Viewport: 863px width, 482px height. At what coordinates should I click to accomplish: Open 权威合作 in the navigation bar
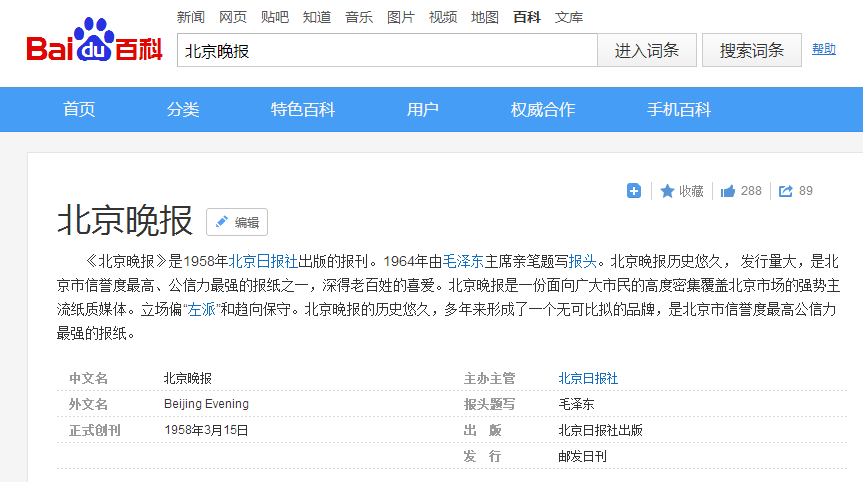[543, 109]
